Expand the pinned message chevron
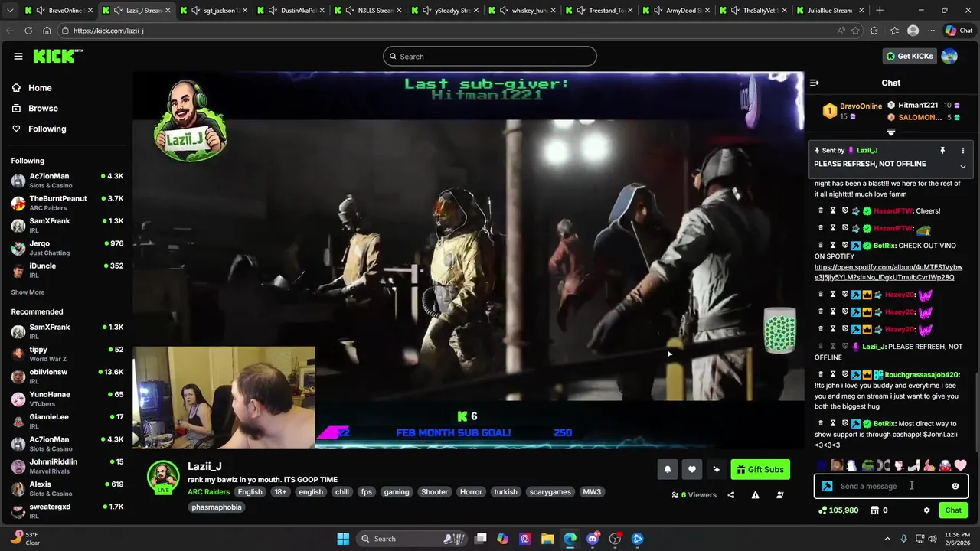 [x=963, y=166]
